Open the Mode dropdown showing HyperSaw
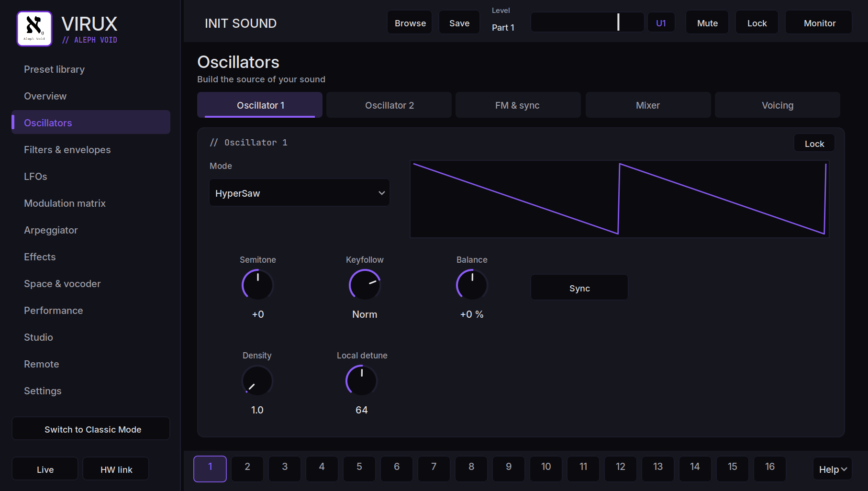This screenshot has width=868, height=491. pos(300,193)
